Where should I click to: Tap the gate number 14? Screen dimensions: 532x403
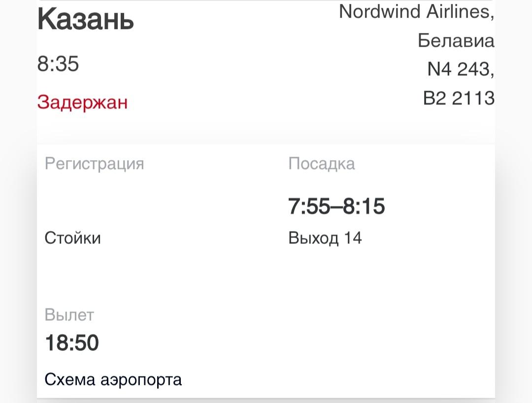[x=353, y=238]
